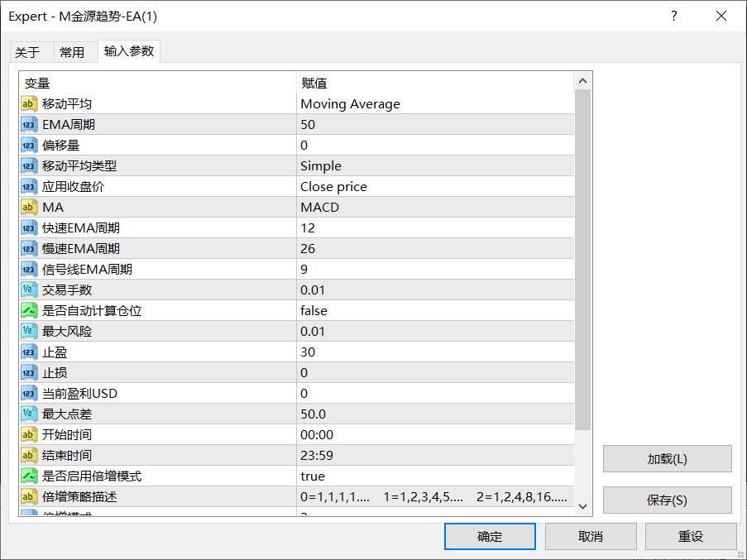Edit the 信号线EMA周期 value 9
747x560 pixels.
(x=435, y=270)
